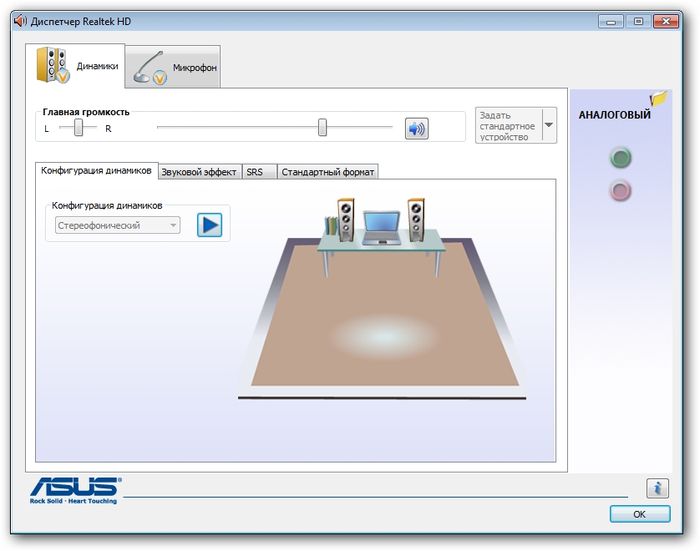Click Задать стандартное устройство button
This screenshot has height=551, width=700.
pyautogui.click(x=508, y=125)
